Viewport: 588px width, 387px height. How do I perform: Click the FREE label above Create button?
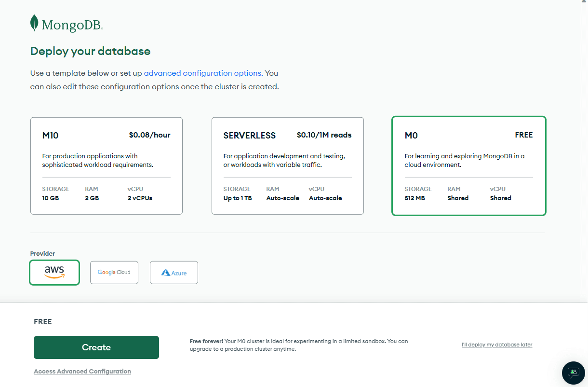tap(43, 322)
